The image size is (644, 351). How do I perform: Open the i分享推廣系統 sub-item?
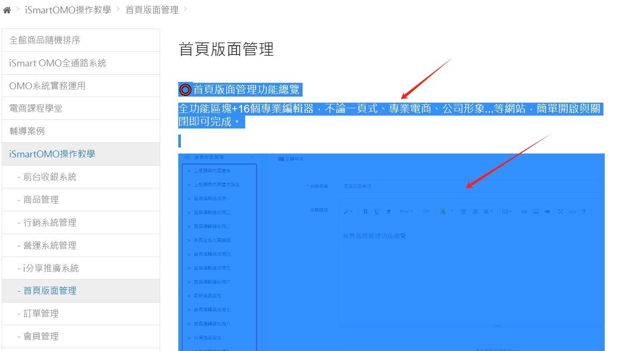pyautogui.click(x=81, y=268)
